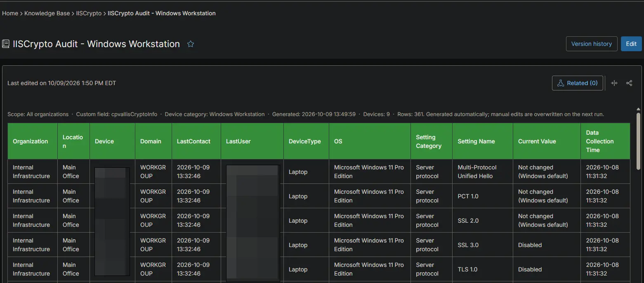Open Version history

[592, 44]
